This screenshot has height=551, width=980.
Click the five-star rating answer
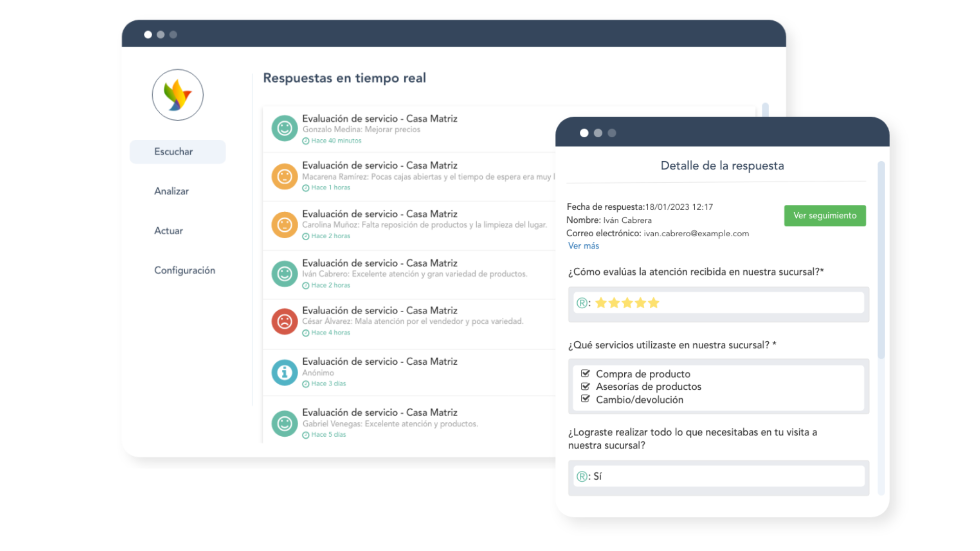tap(627, 303)
